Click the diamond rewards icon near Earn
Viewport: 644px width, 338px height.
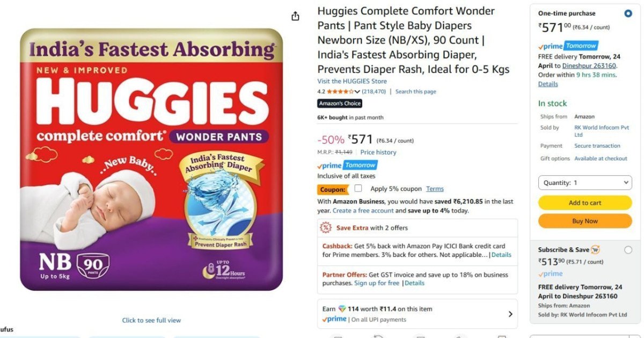342,309
